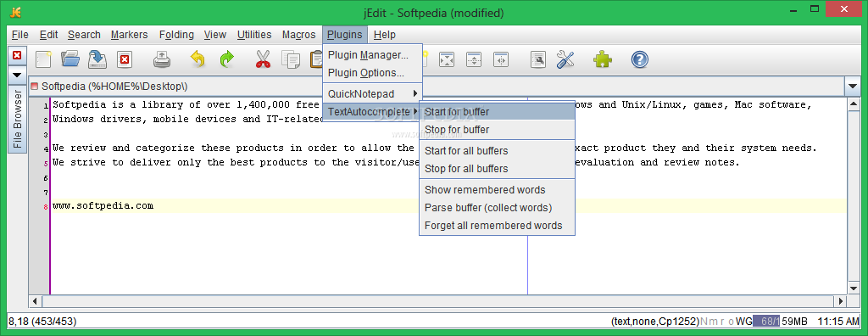Choose Plugin Manager... menu entry
868x336 pixels.
click(373, 55)
